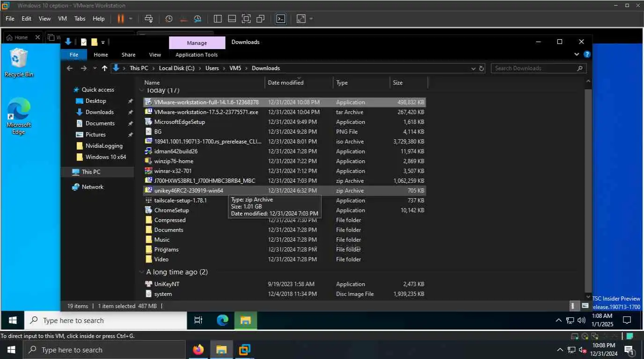Open the dropdown arrow next to the pause button
Screen dimensions: 644x359
point(131,19)
